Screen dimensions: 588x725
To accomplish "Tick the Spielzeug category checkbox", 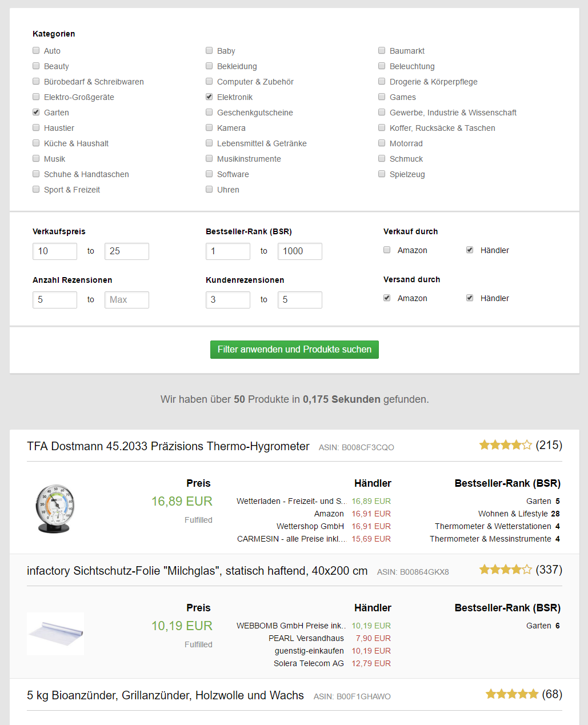I will pos(382,174).
